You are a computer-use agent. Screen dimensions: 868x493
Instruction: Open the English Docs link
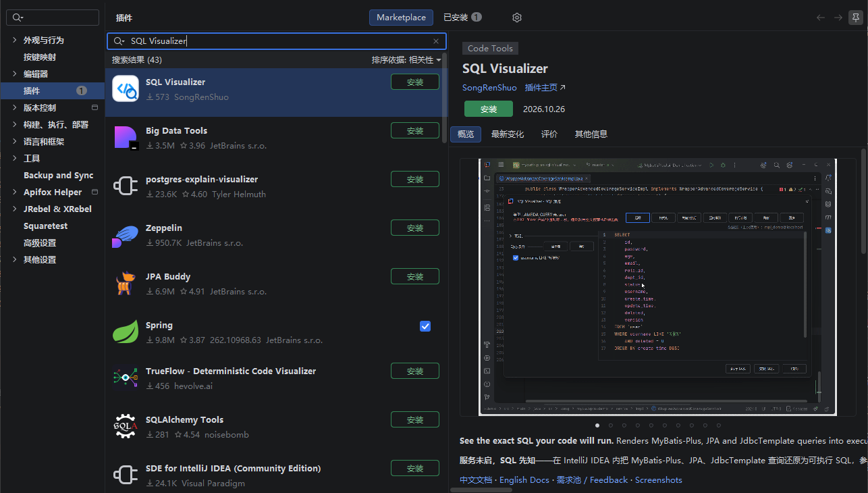pyautogui.click(x=524, y=480)
